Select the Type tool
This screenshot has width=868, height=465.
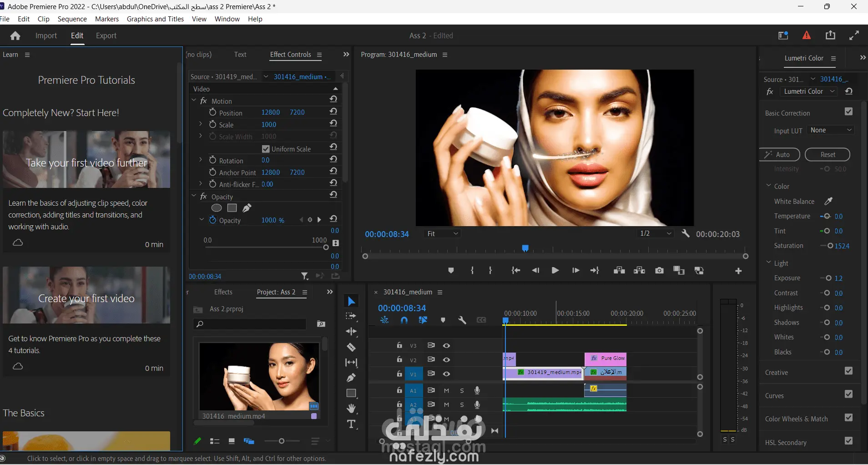coord(351,424)
